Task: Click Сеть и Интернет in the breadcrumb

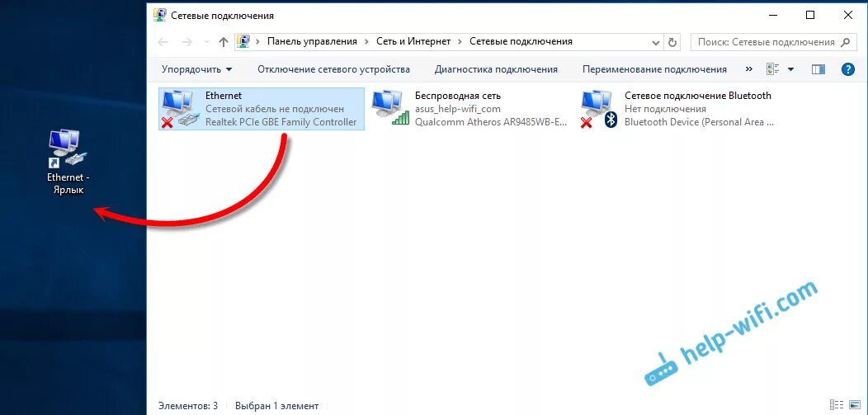Action: [413, 41]
